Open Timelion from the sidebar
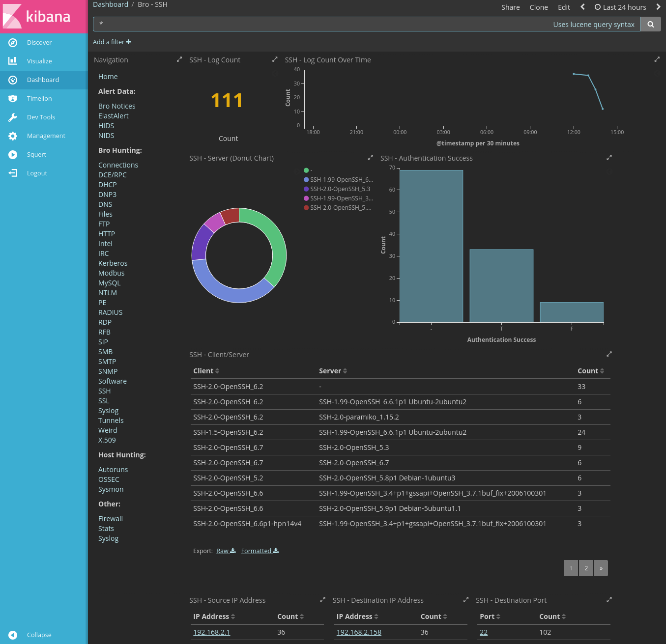The width and height of the screenshot is (666, 644). [x=39, y=99]
